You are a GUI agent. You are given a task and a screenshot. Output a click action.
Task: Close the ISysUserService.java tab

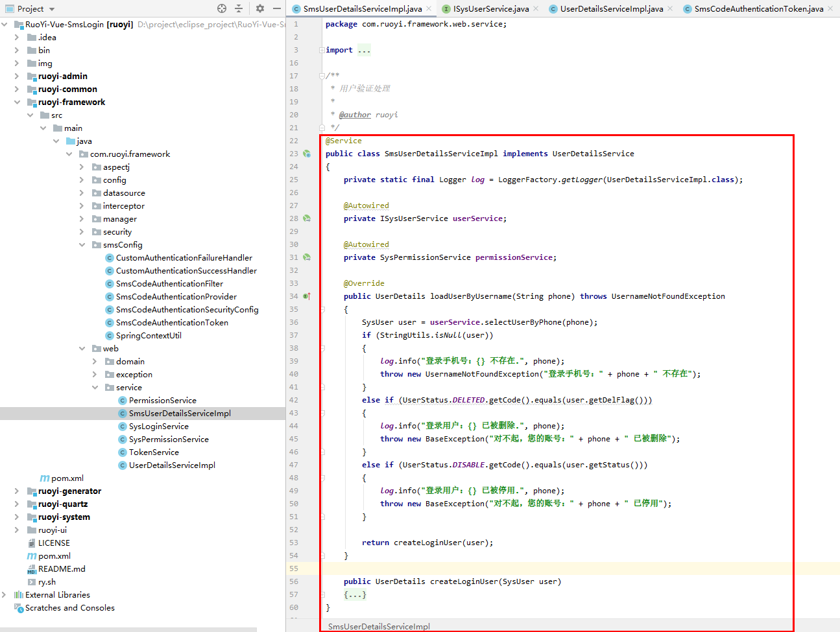point(536,8)
